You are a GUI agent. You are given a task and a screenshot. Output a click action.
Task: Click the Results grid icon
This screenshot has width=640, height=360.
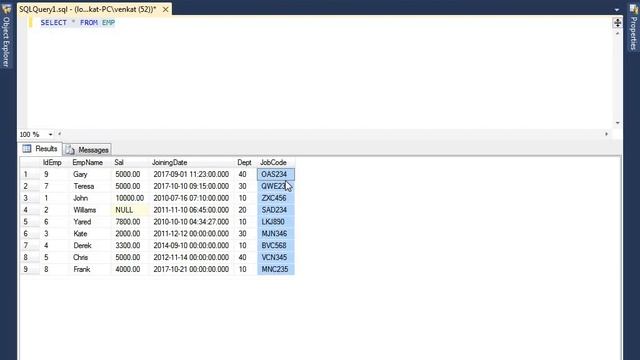27,149
